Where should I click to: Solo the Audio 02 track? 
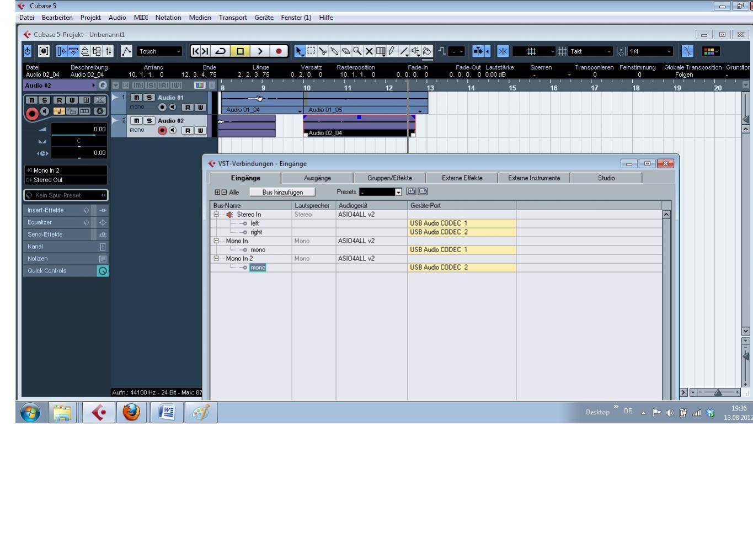point(149,121)
